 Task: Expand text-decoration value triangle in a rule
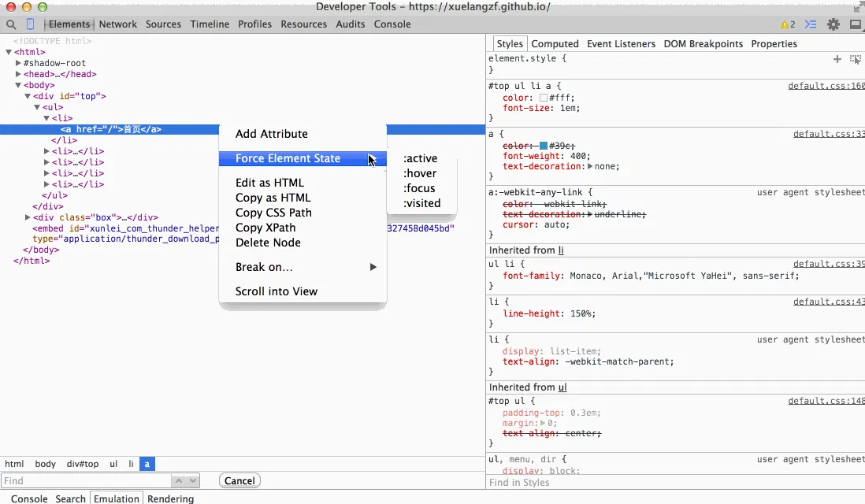click(x=590, y=167)
